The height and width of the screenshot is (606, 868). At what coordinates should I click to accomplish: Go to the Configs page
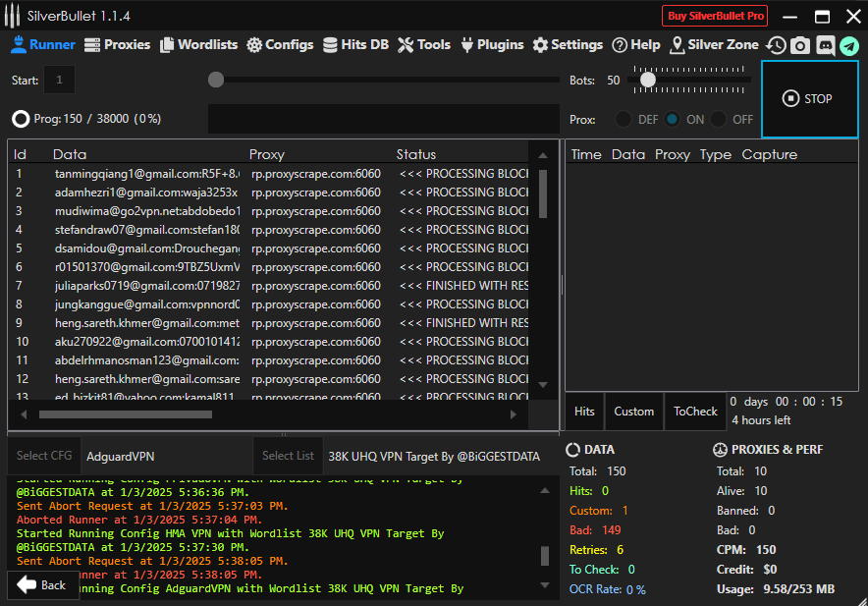pyautogui.click(x=280, y=44)
